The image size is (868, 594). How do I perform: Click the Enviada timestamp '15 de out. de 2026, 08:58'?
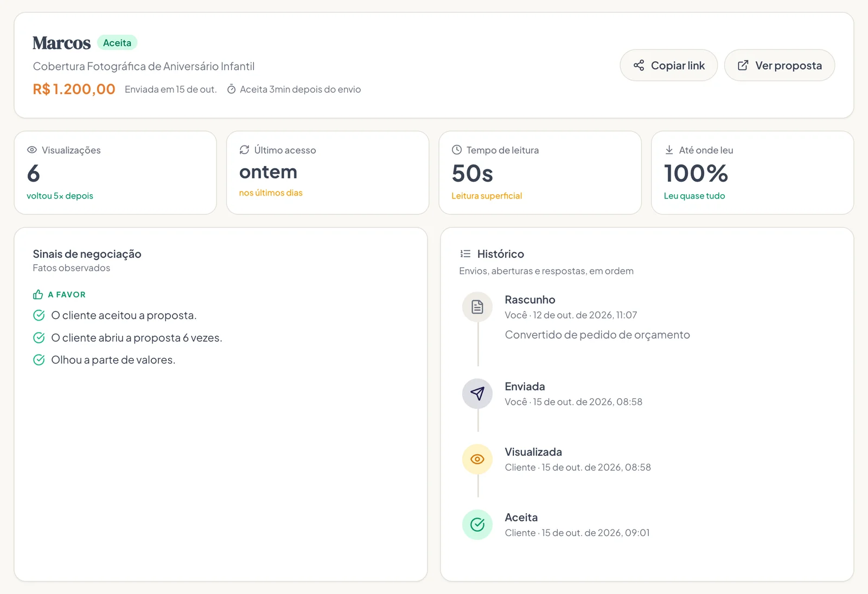(x=588, y=402)
